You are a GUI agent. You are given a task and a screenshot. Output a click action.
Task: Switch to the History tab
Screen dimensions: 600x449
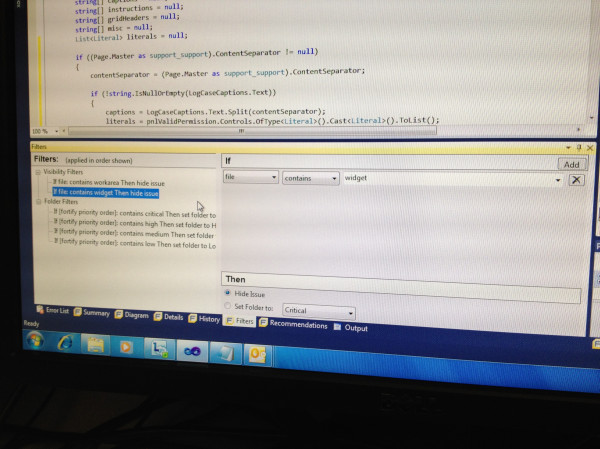pos(204,318)
